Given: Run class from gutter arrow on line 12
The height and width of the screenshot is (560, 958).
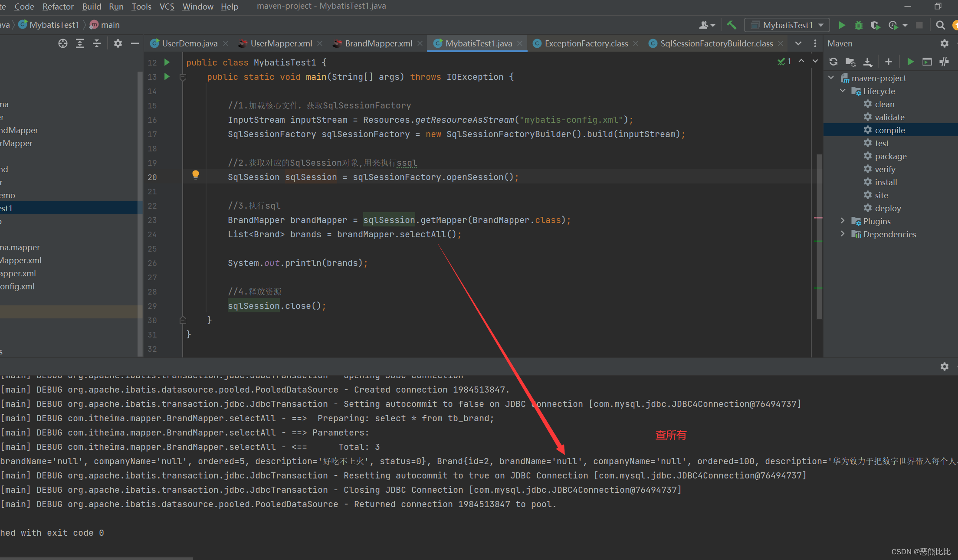Looking at the screenshot, I should click(167, 62).
